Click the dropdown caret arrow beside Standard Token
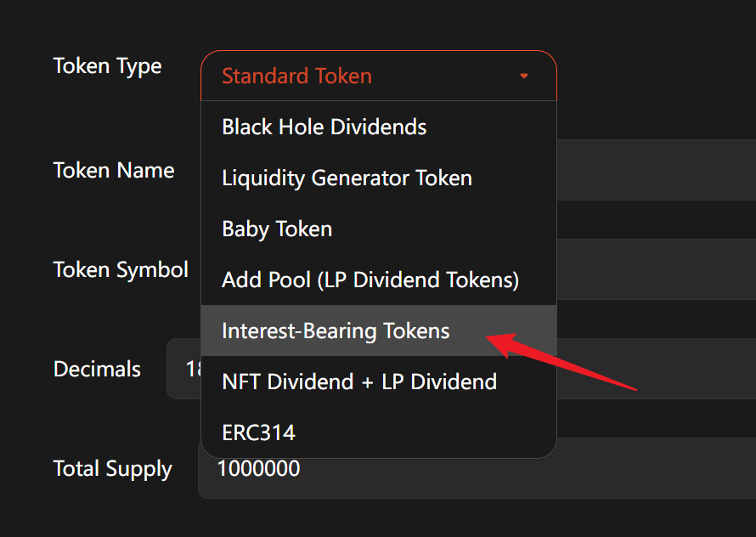Screen dimensions: 756x537 524,76
